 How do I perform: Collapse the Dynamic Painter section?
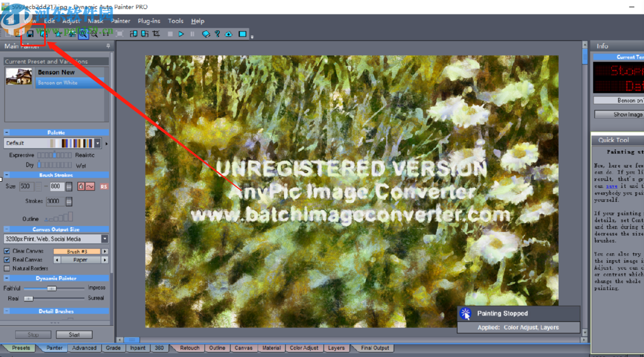tap(6, 278)
